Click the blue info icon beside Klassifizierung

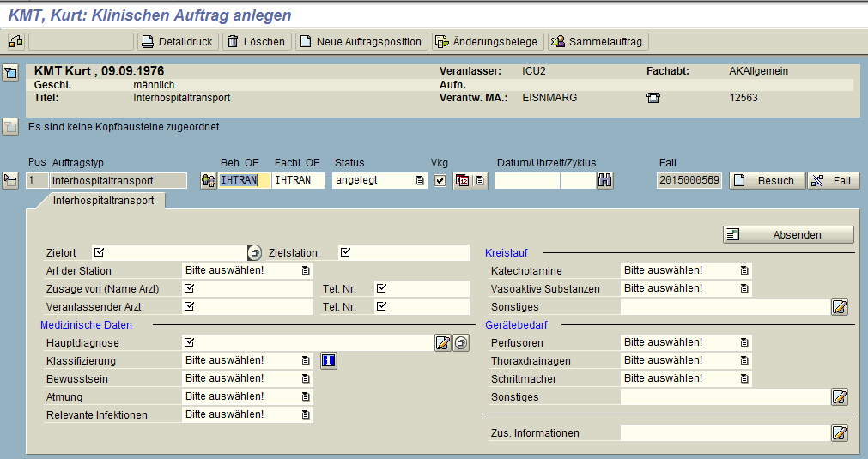click(x=328, y=360)
